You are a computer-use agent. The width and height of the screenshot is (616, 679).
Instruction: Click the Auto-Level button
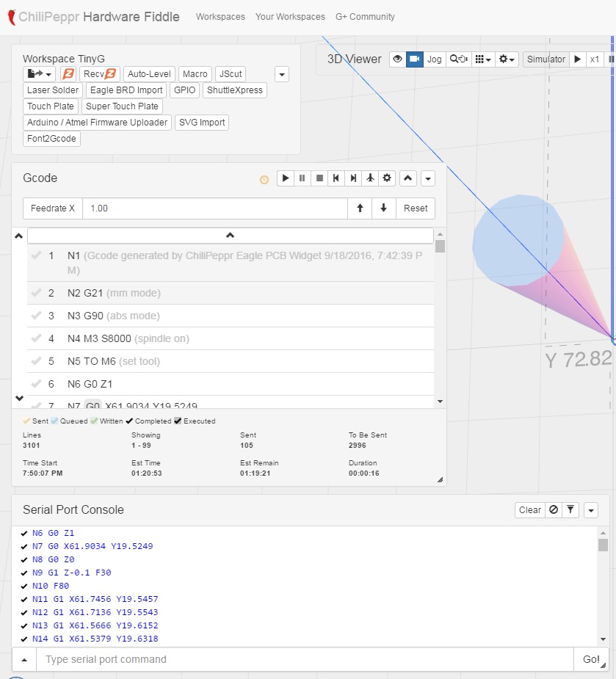[x=148, y=74]
